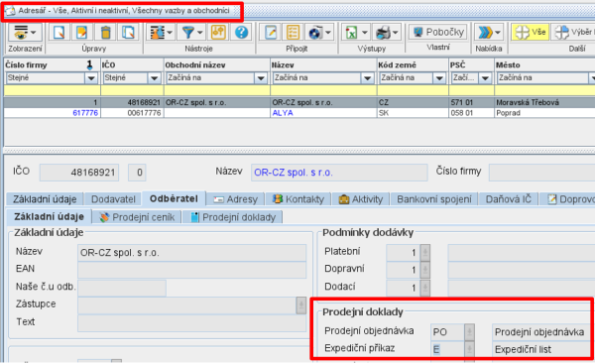Click the blue arrows Nabídka icon
The height and width of the screenshot is (364, 595).
pos(485,33)
